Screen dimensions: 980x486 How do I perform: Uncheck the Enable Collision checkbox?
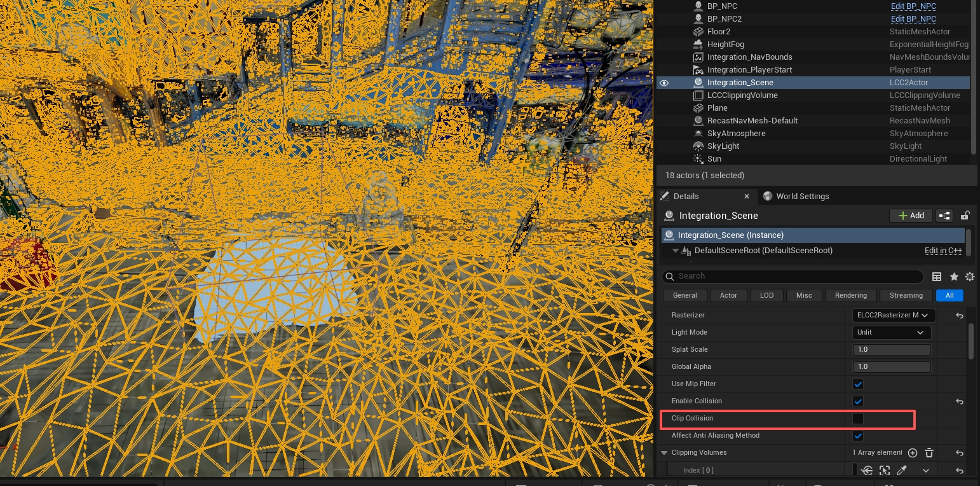pyautogui.click(x=858, y=401)
